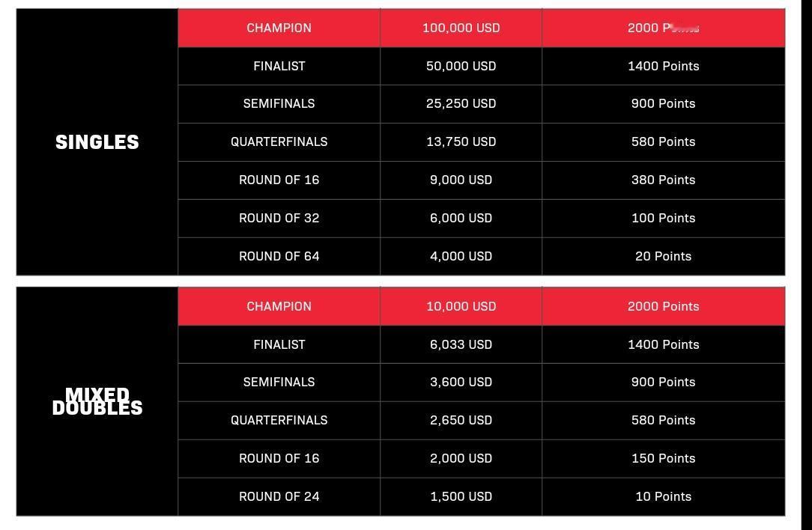Click the ROUND OF 32 row label
This screenshot has width=812, height=530.
tap(279, 218)
